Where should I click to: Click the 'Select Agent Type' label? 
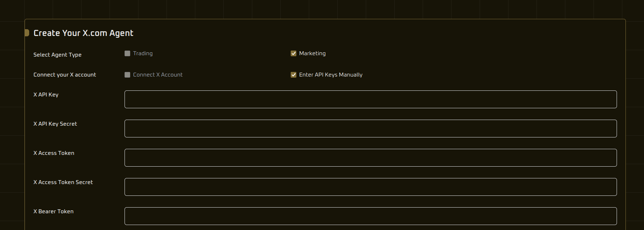(x=57, y=54)
